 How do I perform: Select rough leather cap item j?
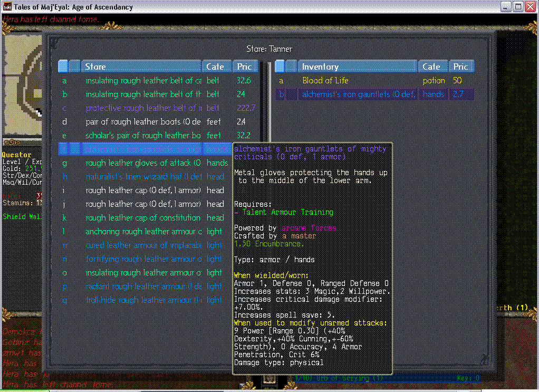click(146, 204)
